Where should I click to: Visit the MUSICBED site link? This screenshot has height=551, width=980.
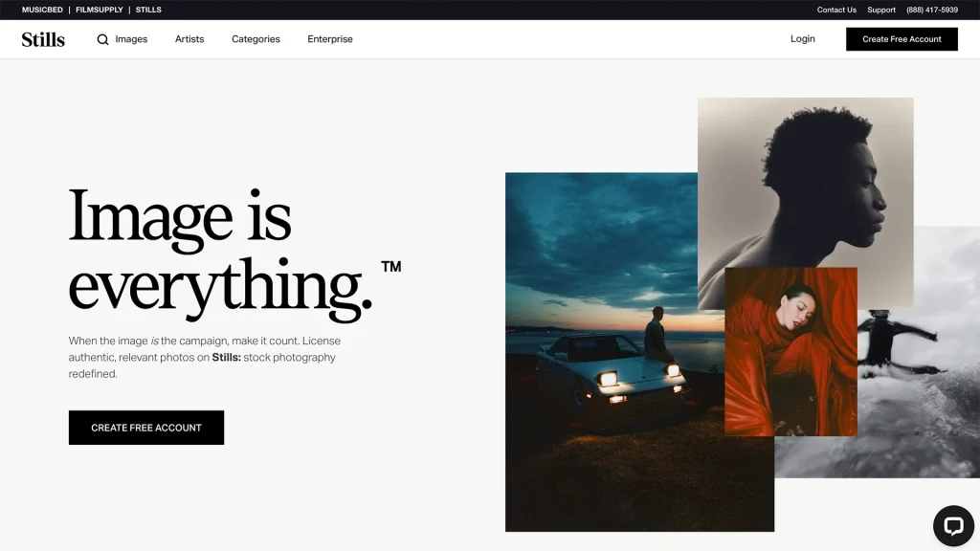pyautogui.click(x=42, y=10)
